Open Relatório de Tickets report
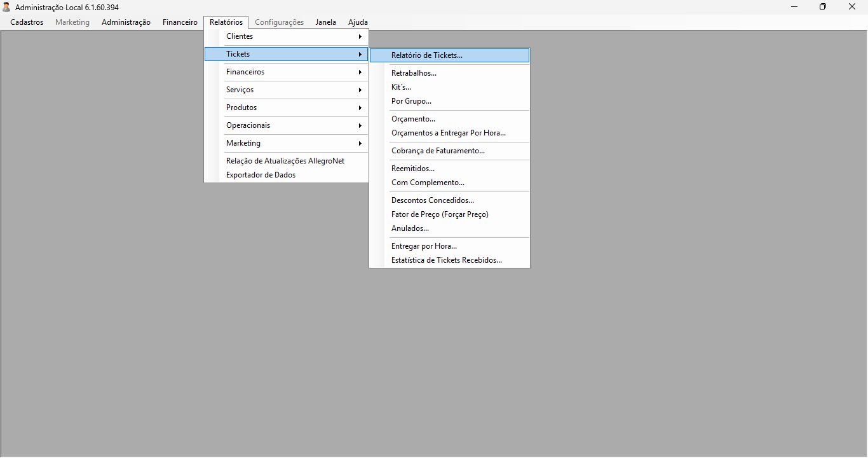 click(x=449, y=55)
